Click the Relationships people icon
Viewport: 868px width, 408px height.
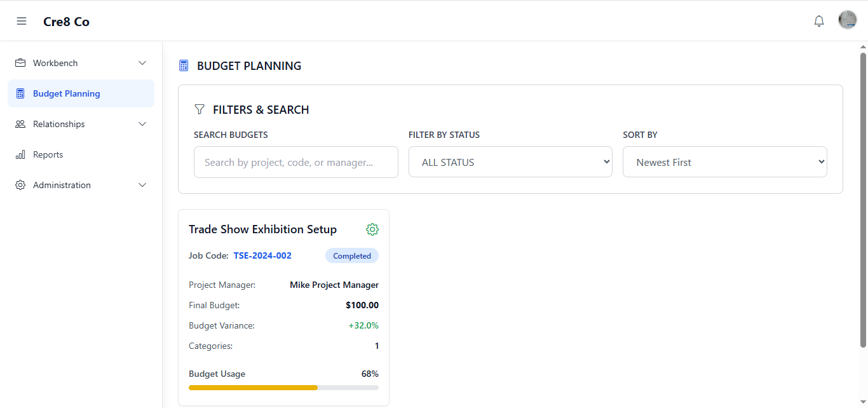click(20, 124)
